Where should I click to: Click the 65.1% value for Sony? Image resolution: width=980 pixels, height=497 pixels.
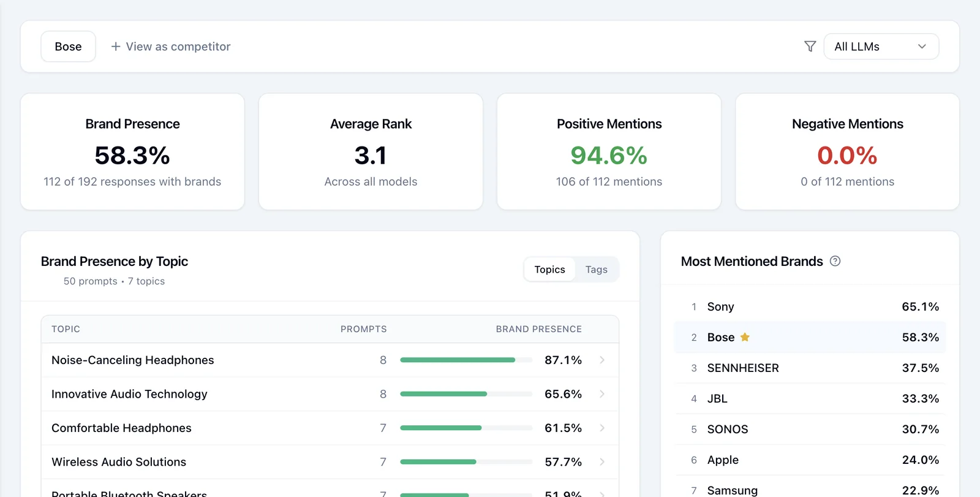tap(920, 306)
